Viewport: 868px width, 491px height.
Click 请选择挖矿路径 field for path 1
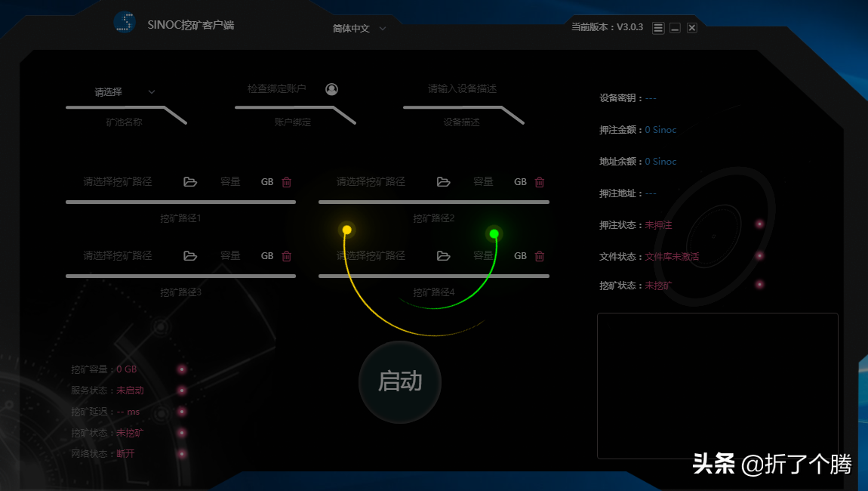click(x=117, y=182)
